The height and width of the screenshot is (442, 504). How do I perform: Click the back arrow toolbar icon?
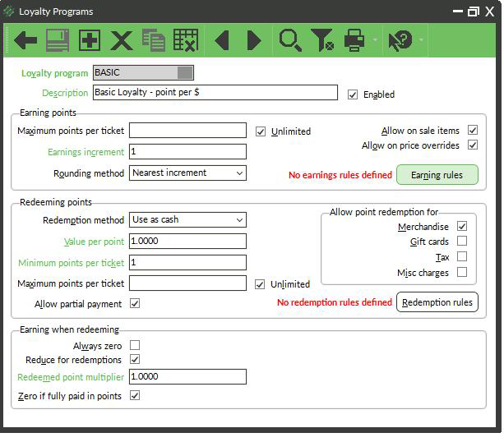25,40
